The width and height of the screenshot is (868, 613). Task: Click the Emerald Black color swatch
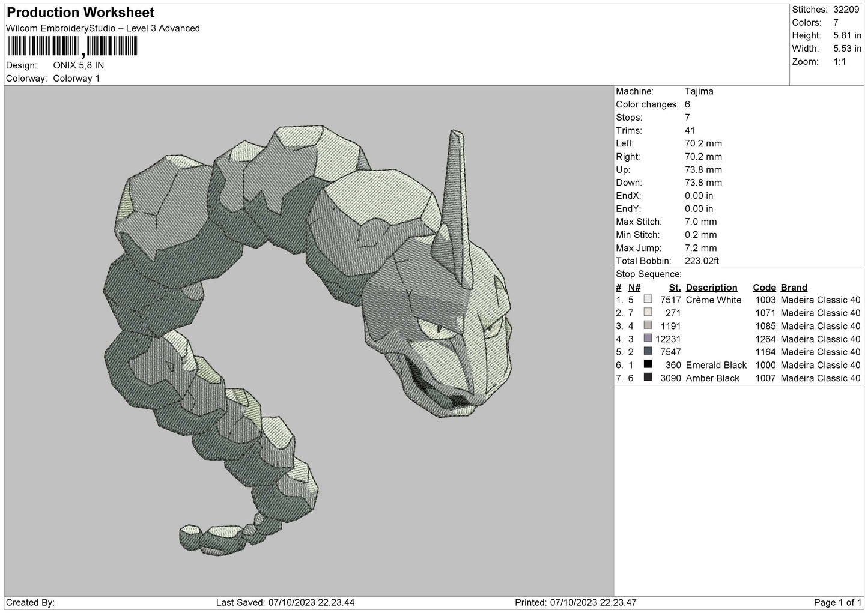point(648,365)
